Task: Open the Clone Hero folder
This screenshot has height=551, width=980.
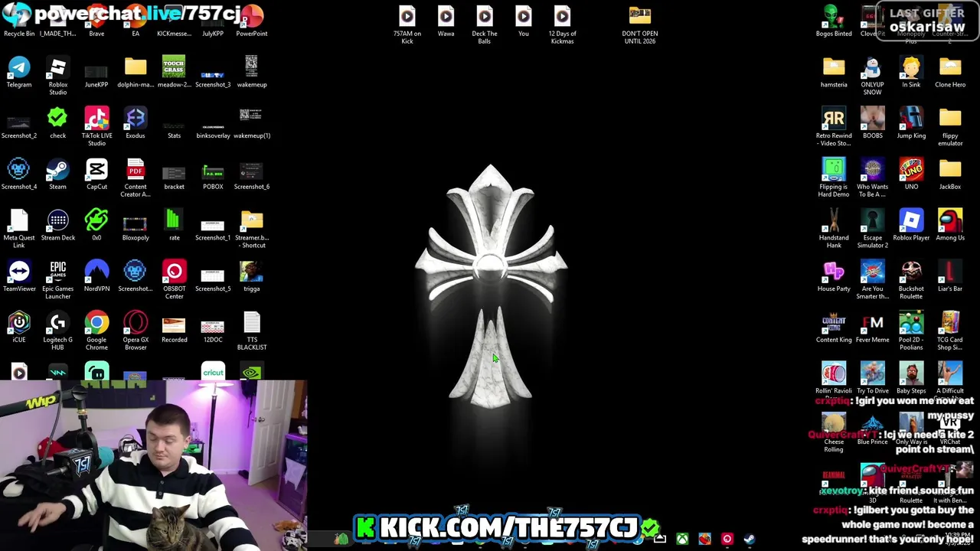Action: [x=950, y=71]
